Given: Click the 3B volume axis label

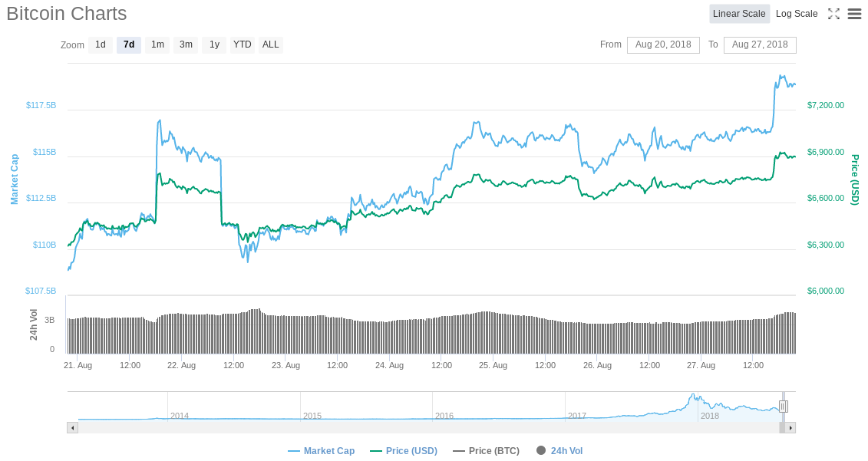Looking at the screenshot, I should point(50,320).
